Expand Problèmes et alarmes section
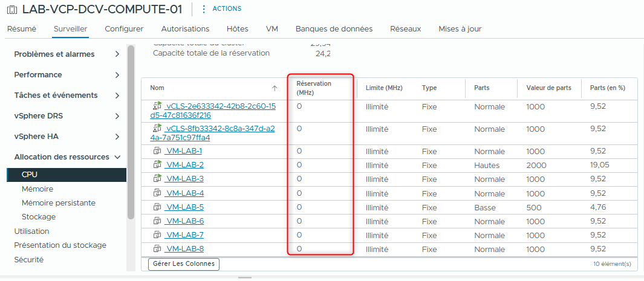644x281 pixels. pyautogui.click(x=117, y=54)
